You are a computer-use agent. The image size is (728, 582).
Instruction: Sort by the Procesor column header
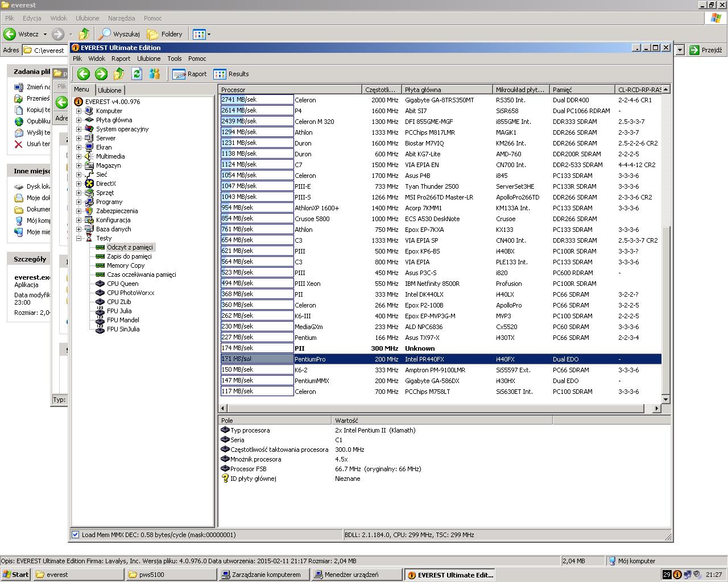(x=291, y=90)
